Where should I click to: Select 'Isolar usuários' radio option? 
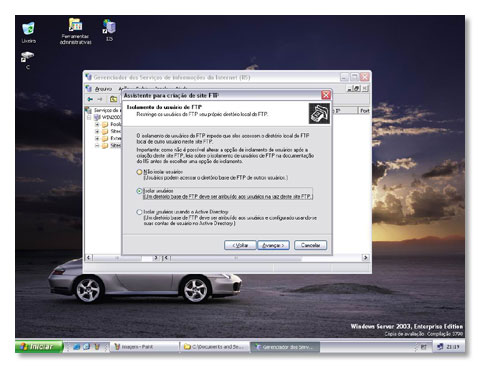[x=139, y=191]
